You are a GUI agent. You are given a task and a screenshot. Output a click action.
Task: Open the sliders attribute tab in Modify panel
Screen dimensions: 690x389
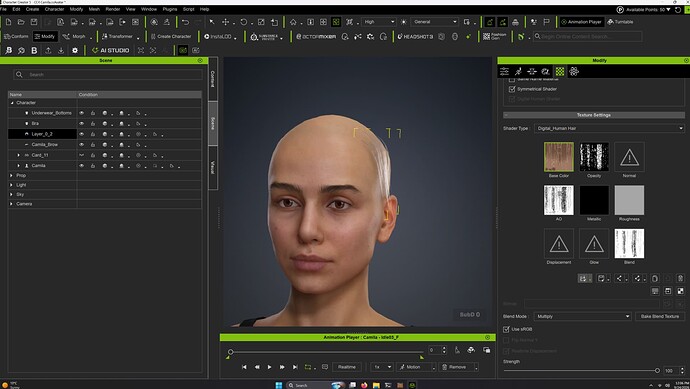[x=504, y=71]
